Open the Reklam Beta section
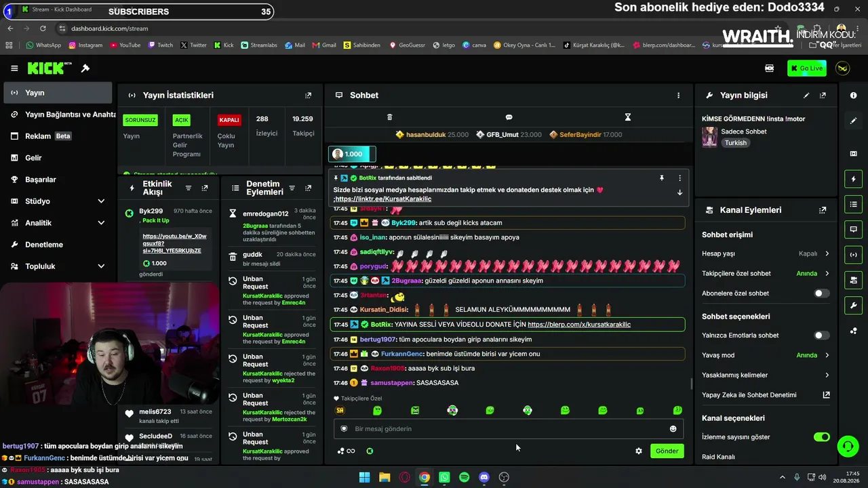868x488 pixels. click(x=57, y=136)
